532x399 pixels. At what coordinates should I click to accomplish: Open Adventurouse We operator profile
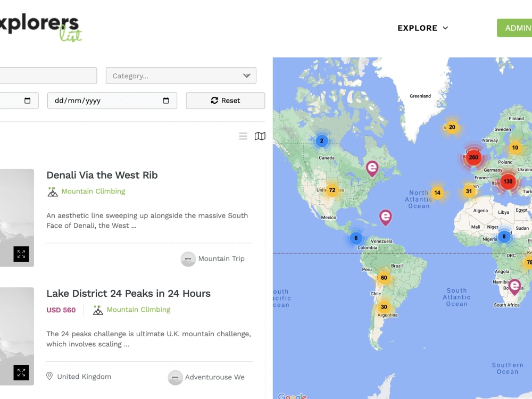214,377
